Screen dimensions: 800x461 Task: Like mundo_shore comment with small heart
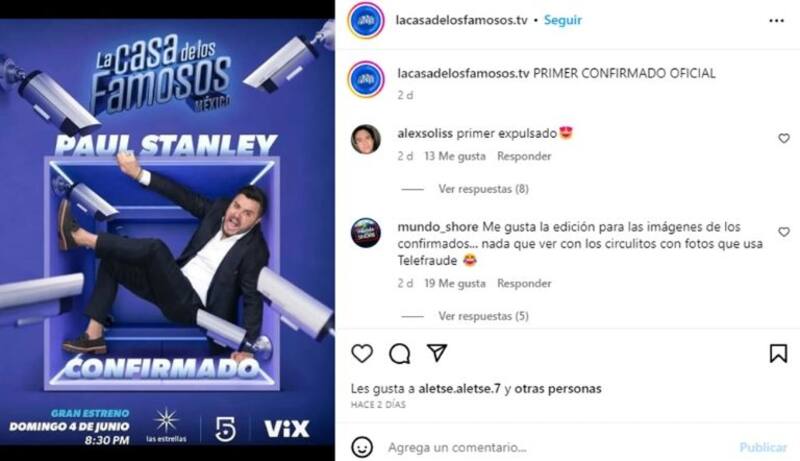pyautogui.click(x=784, y=232)
